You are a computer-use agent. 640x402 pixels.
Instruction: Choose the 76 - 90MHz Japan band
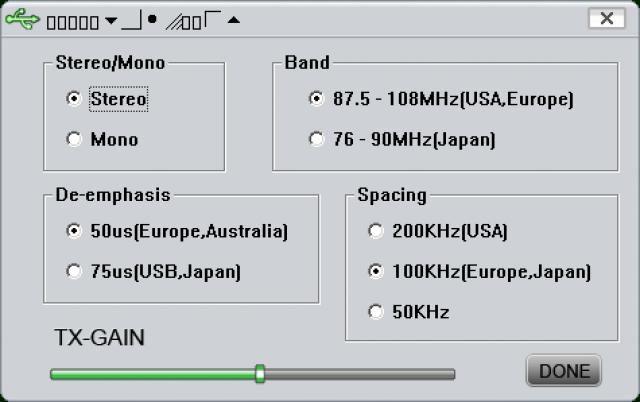[x=316, y=139]
